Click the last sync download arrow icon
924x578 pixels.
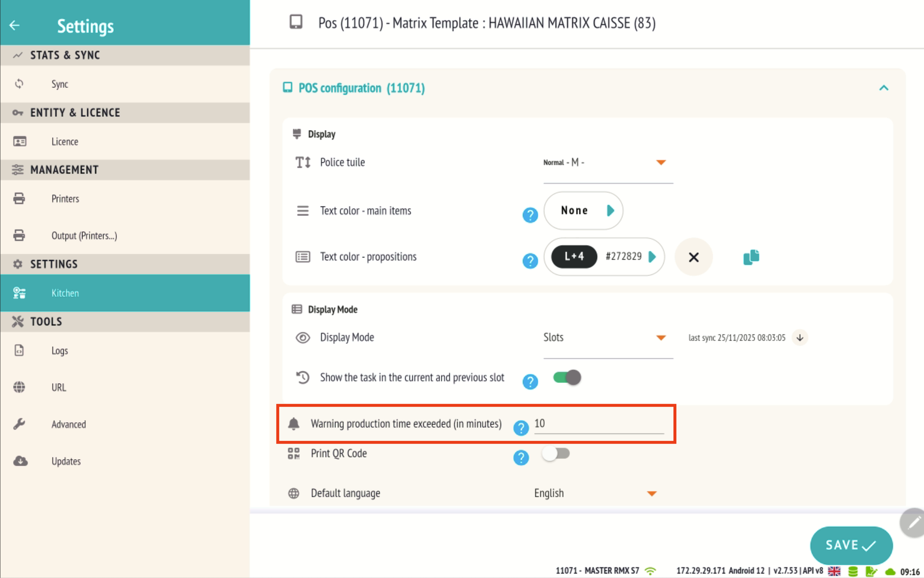pos(800,338)
